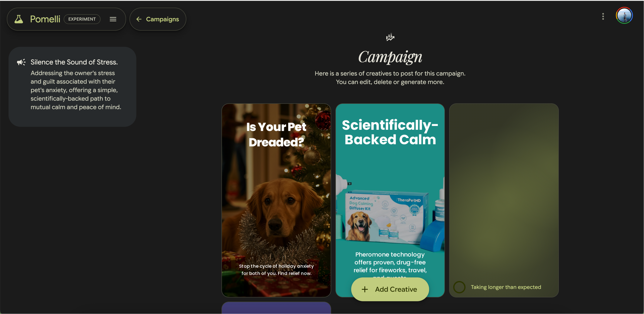Viewport: 644px width, 314px height.
Task: Click the EXPERIMENT badge
Action: pyautogui.click(x=82, y=19)
